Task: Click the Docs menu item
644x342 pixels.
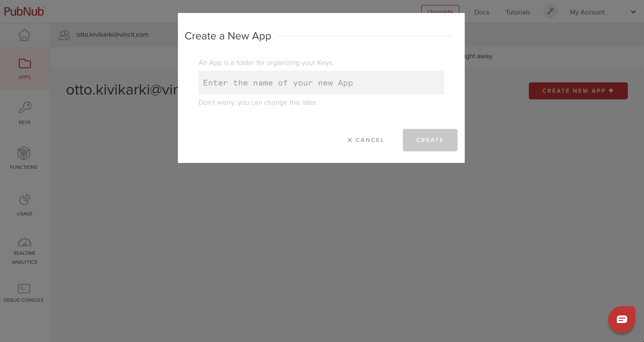Action: tap(482, 12)
